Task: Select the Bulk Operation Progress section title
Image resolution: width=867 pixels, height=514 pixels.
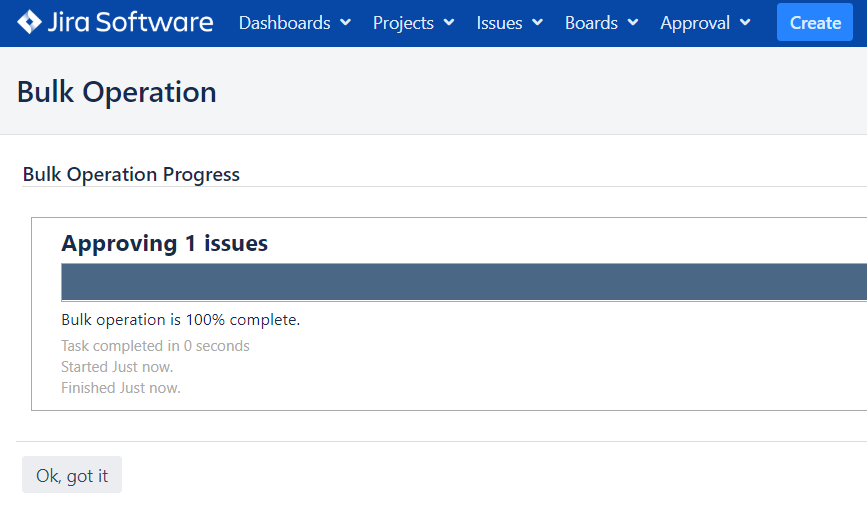Action: (x=131, y=174)
